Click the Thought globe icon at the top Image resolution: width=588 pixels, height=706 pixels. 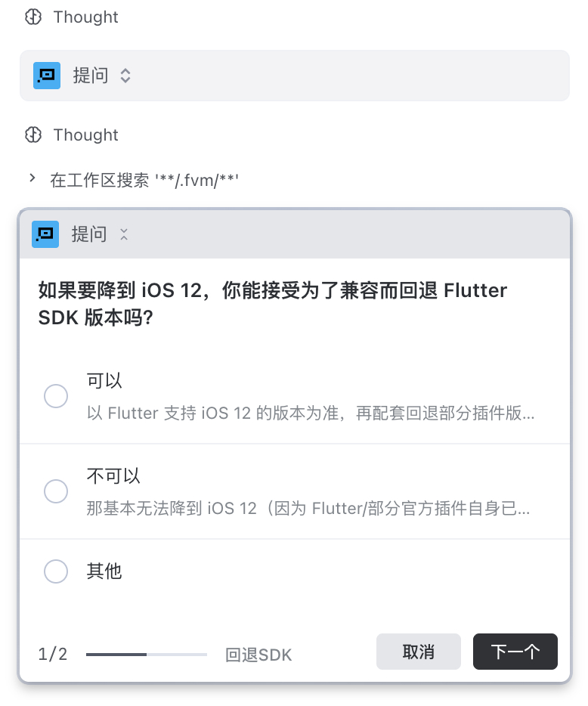pos(33,17)
